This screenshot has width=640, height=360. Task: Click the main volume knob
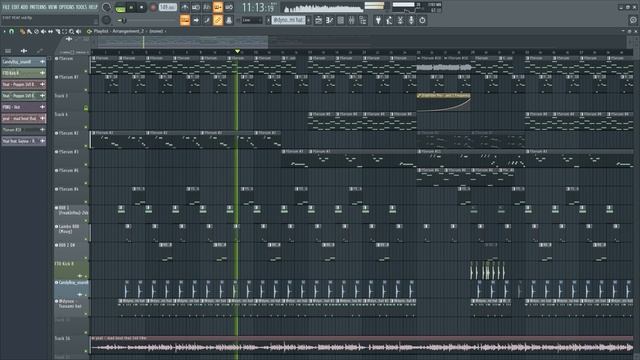[106, 7]
